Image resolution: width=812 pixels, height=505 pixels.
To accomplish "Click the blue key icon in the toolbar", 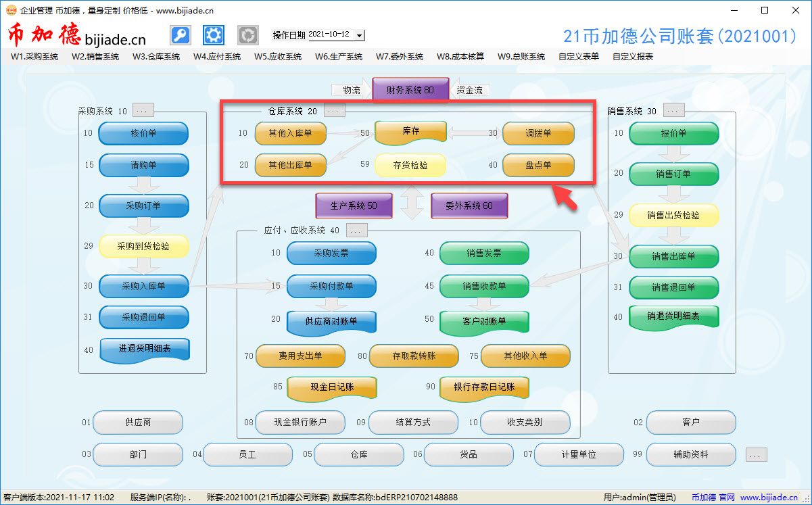I will pyautogui.click(x=180, y=35).
